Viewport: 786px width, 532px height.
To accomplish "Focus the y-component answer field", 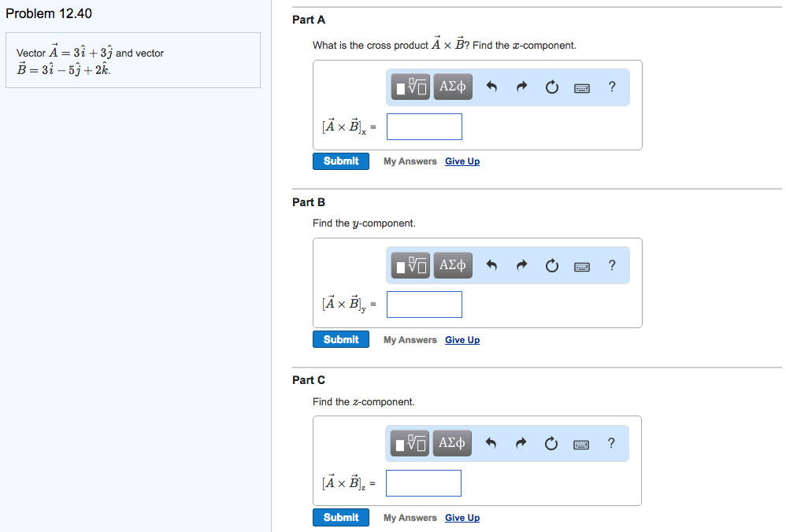I will point(425,305).
